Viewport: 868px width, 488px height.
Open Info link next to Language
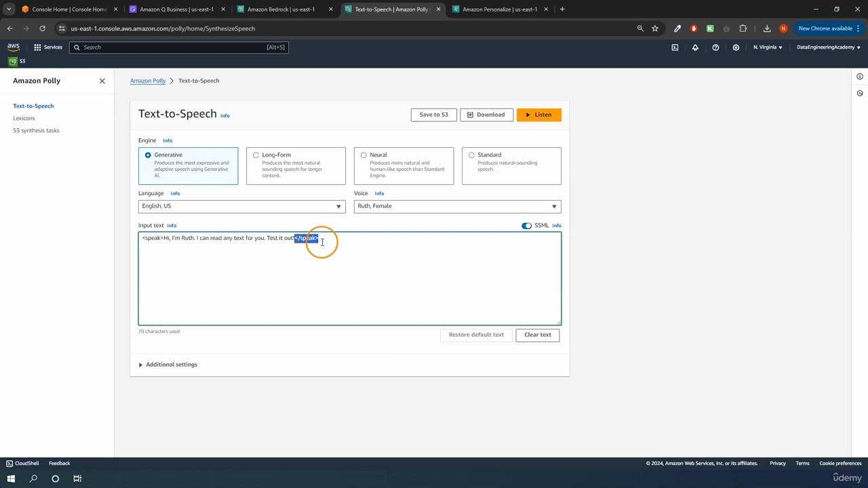click(175, 194)
